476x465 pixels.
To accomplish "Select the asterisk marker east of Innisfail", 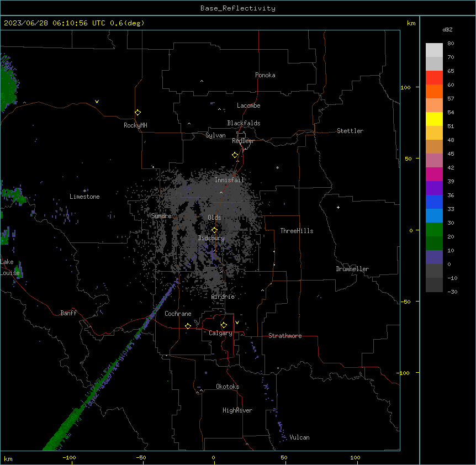I will point(277,167).
